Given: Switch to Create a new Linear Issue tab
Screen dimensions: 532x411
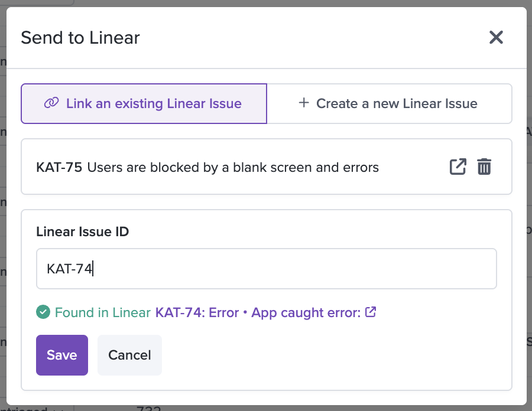Looking at the screenshot, I should [390, 104].
